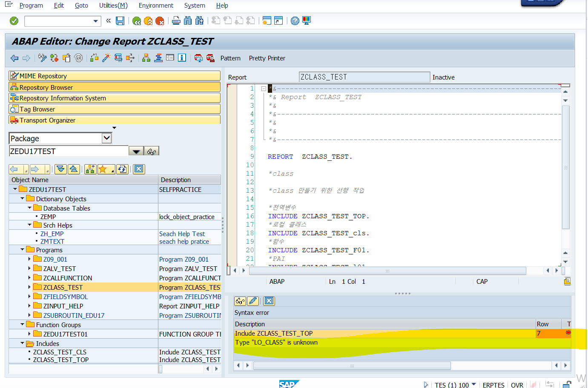Click in the command input field
Image resolution: width=588 pixels, height=388 pixels.
tap(59, 21)
